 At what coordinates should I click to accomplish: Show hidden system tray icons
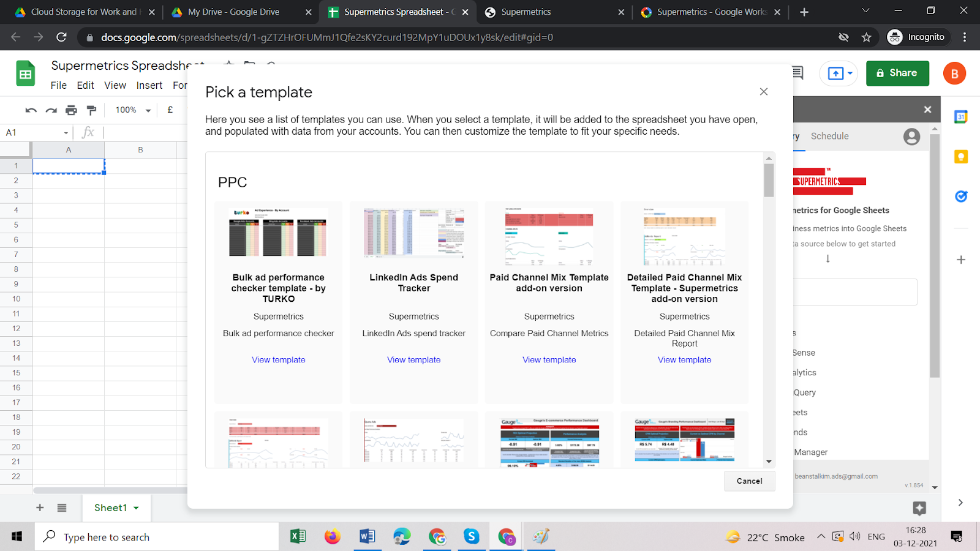tap(821, 537)
